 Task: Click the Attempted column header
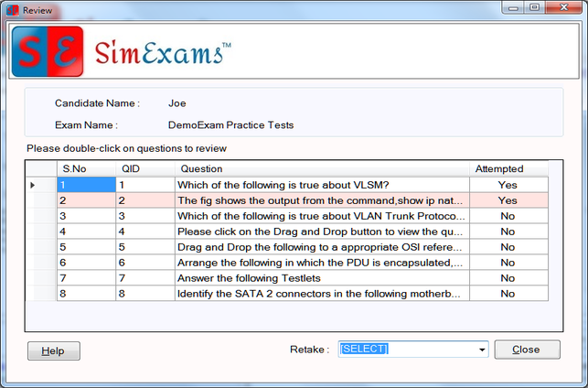coord(508,169)
